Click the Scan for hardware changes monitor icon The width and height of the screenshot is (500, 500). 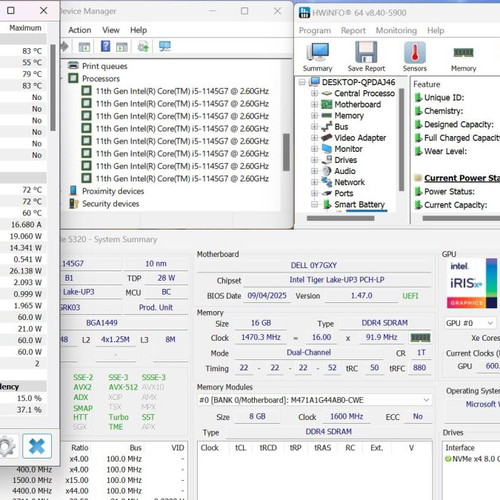pos(165,46)
